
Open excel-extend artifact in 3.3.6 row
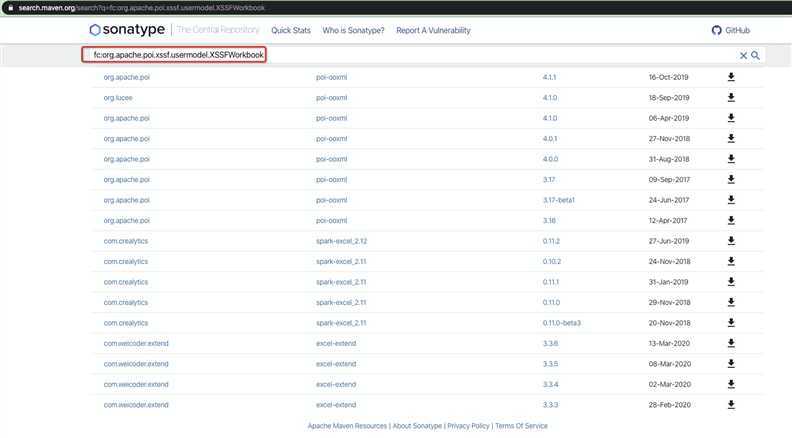tap(336, 344)
